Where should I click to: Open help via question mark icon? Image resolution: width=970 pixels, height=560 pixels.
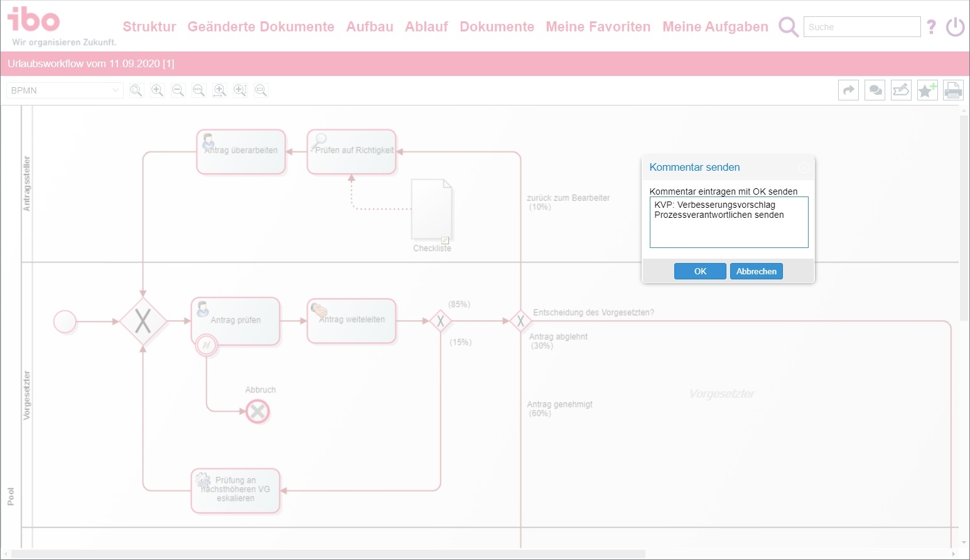click(x=932, y=27)
